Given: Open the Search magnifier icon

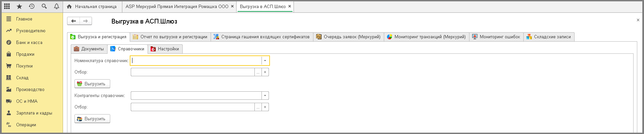Looking at the screenshot, I should pos(44,6).
